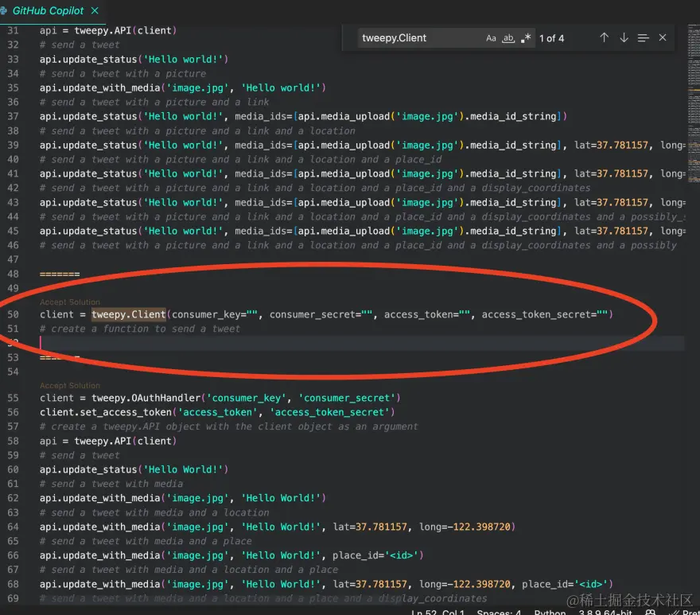Toggle Find in Selection icon
Screen dimensions: 700x615
pyautogui.click(x=643, y=38)
